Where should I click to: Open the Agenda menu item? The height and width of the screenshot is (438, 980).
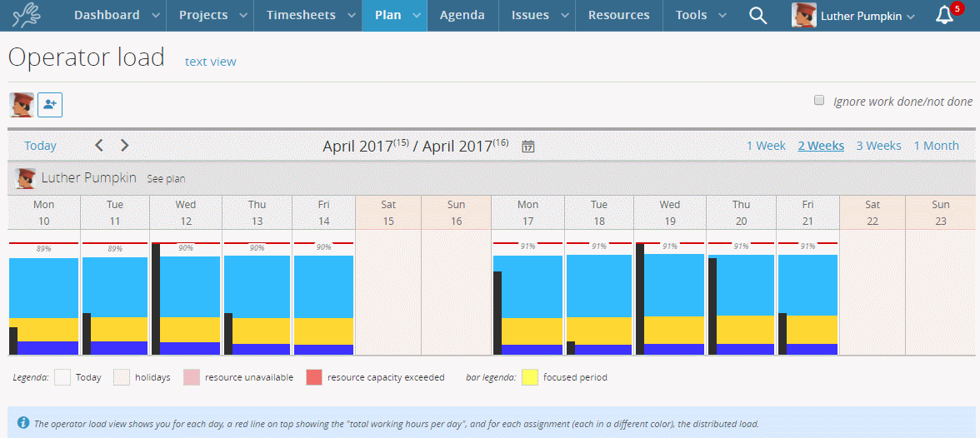click(x=462, y=15)
